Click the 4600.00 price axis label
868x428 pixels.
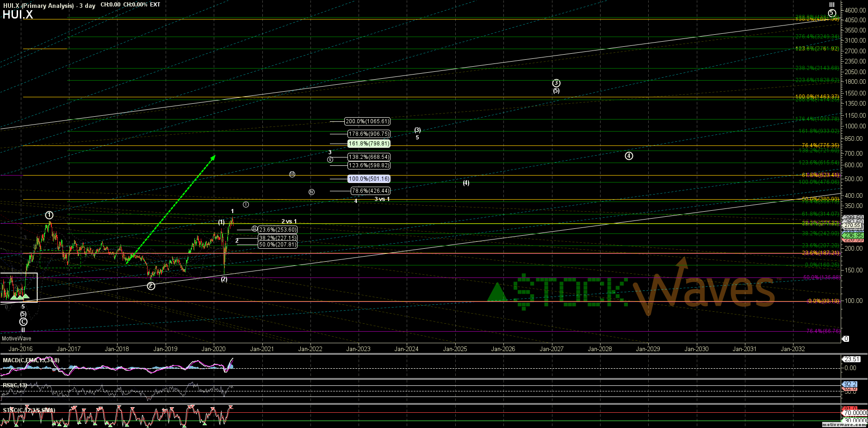(854, 10)
